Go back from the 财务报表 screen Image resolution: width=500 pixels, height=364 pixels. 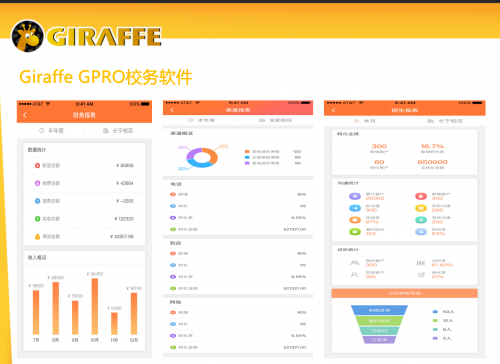pos(25,115)
